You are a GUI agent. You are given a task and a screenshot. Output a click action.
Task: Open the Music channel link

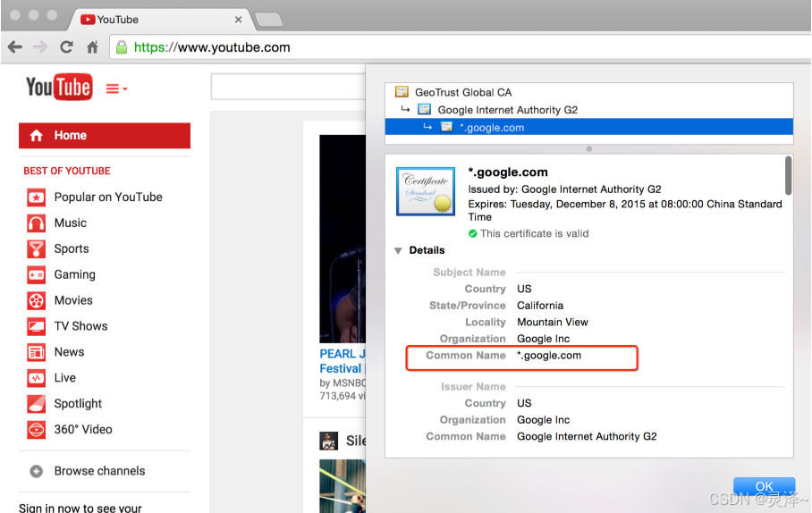pos(71,223)
